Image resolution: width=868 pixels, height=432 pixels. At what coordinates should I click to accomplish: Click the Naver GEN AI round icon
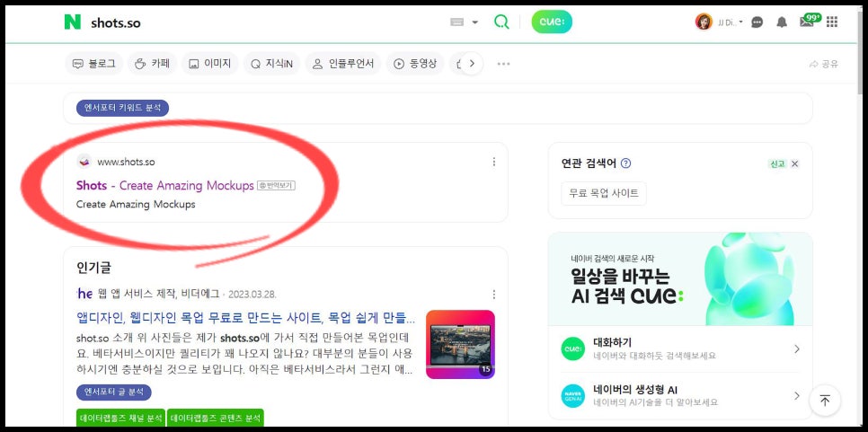click(x=572, y=395)
